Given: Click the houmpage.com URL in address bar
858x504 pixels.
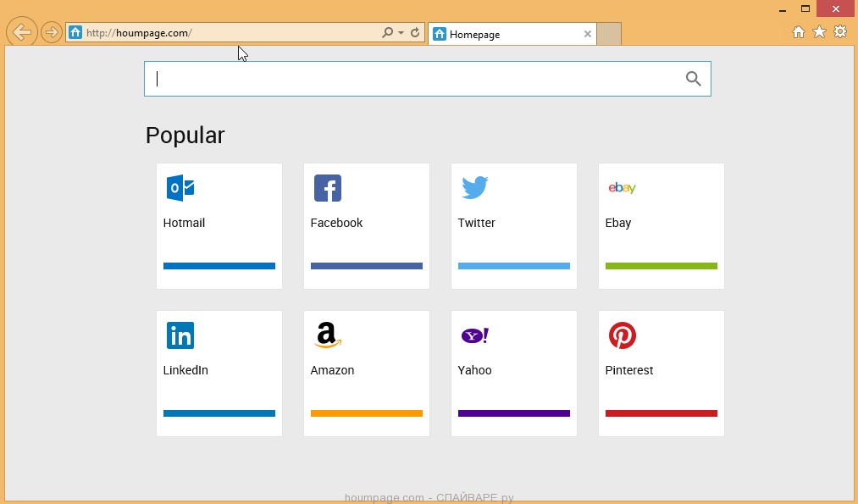Looking at the screenshot, I should [139, 33].
